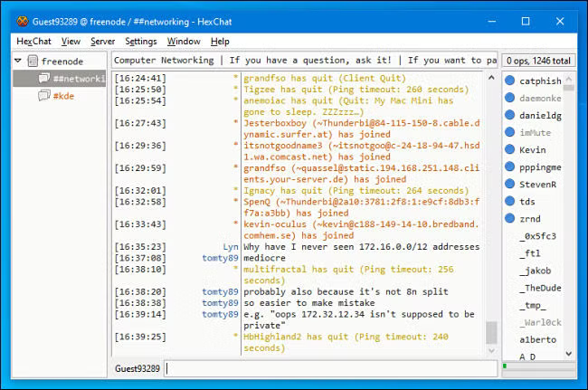Screen dimensions: 588x390
Task: Click the HbHighland2 has quit message
Action: tap(346, 342)
